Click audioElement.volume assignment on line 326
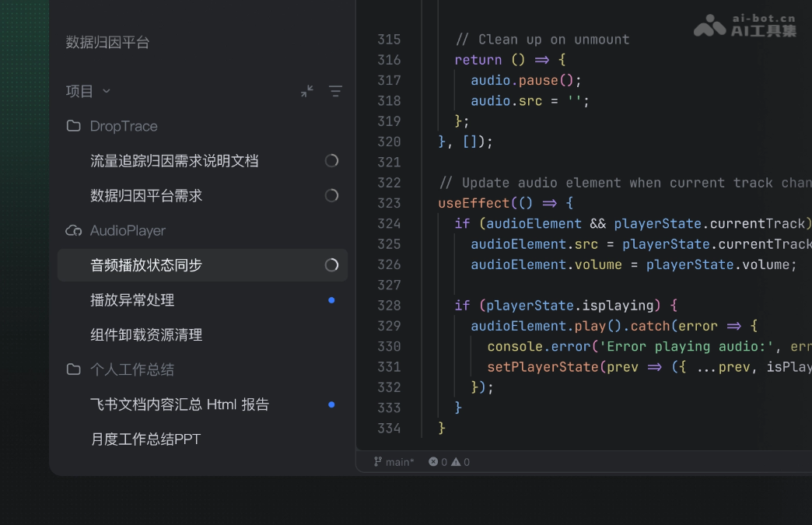The image size is (812, 525). point(634,264)
